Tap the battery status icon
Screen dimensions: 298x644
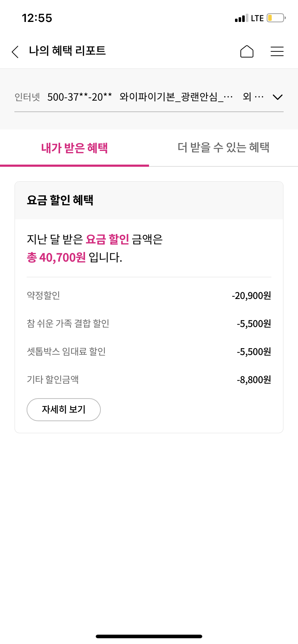(276, 18)
